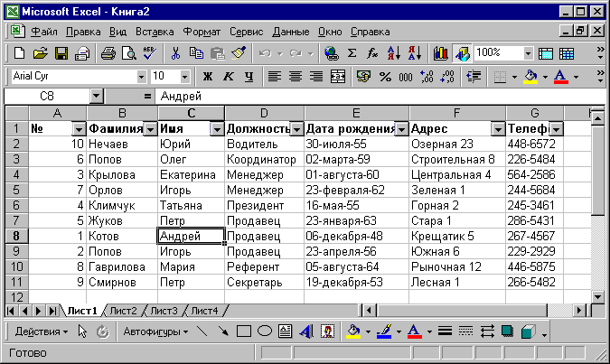Apply blue line color on drawing toolbar
610x364 pixels.
[384, 331]
